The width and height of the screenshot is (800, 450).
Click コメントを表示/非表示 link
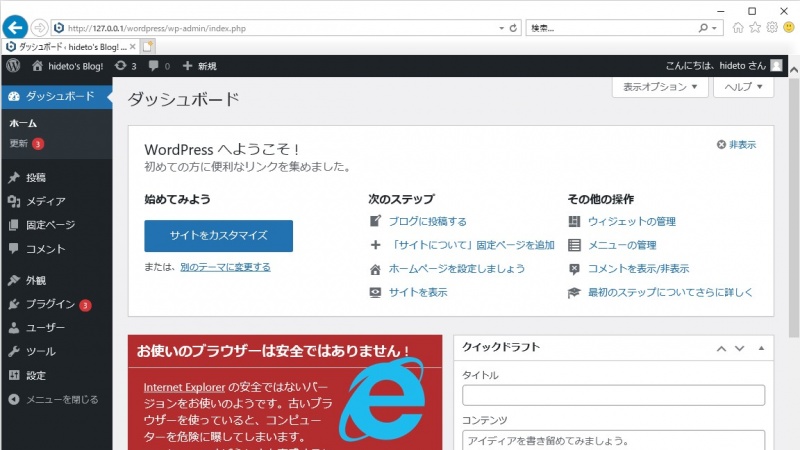pyautogui.click(x=638, y=268)
